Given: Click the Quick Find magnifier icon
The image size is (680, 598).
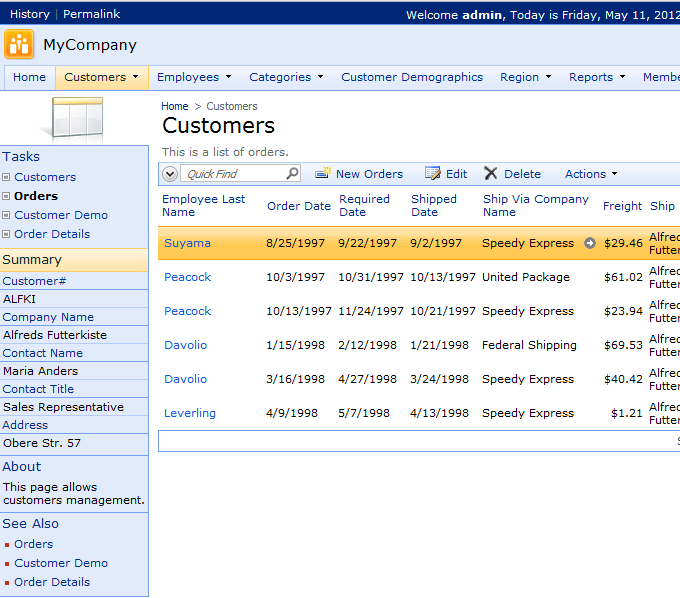Looking at the screenshot, I should (x=292, y=174).
